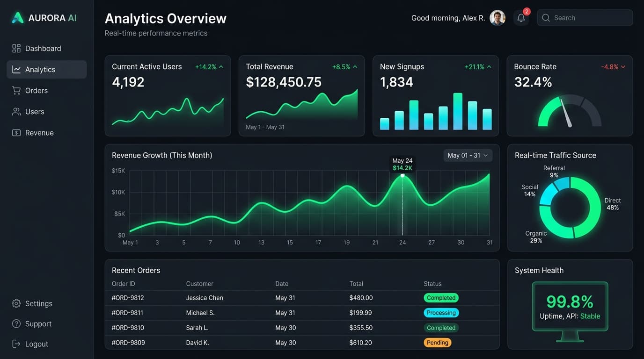
Task: Click the $610.20 order total
Action: coord(361,343)
